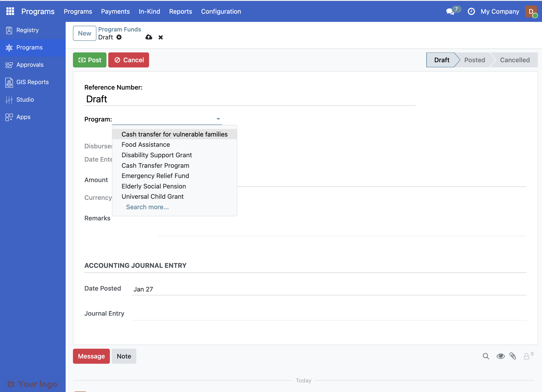This screenshot has width=542, height=392.
Task: Click Search more in the Program dropdown
Action: 147,207
